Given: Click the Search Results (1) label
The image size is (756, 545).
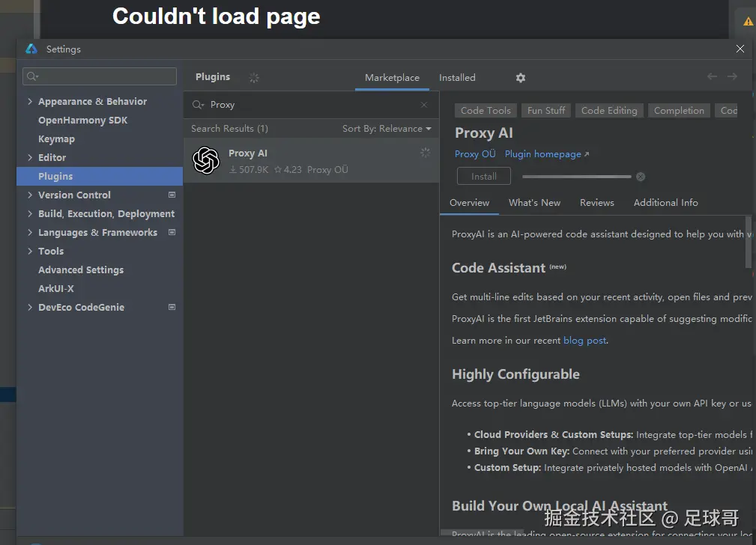Looking at the screenshot, I should (229, 129).
